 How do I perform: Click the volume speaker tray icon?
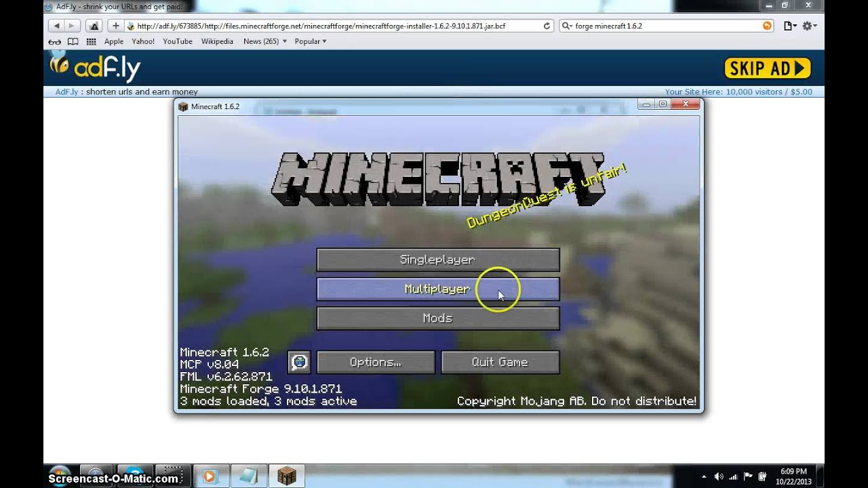point(719,476)
